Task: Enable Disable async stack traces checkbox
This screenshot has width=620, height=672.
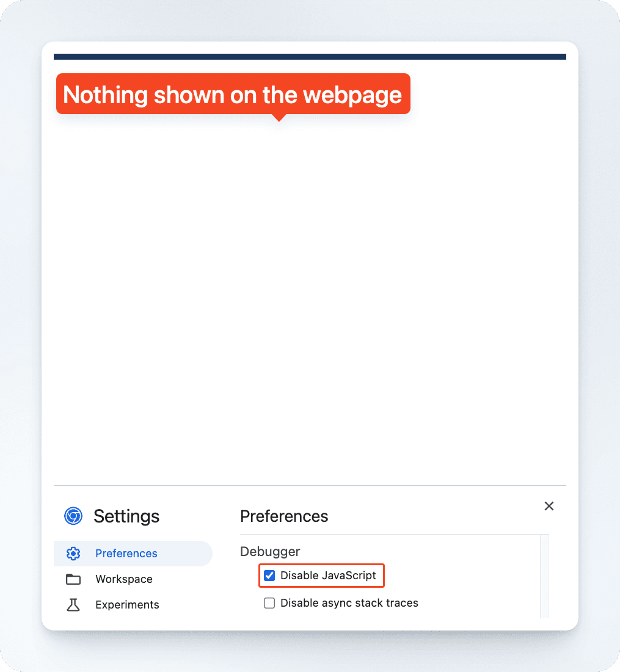Action: (x=269, y=603)
